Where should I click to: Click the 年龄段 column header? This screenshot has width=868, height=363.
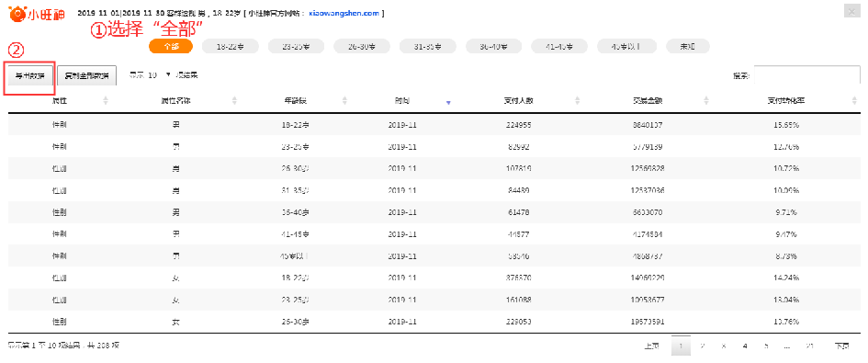(x=295, y=101)
